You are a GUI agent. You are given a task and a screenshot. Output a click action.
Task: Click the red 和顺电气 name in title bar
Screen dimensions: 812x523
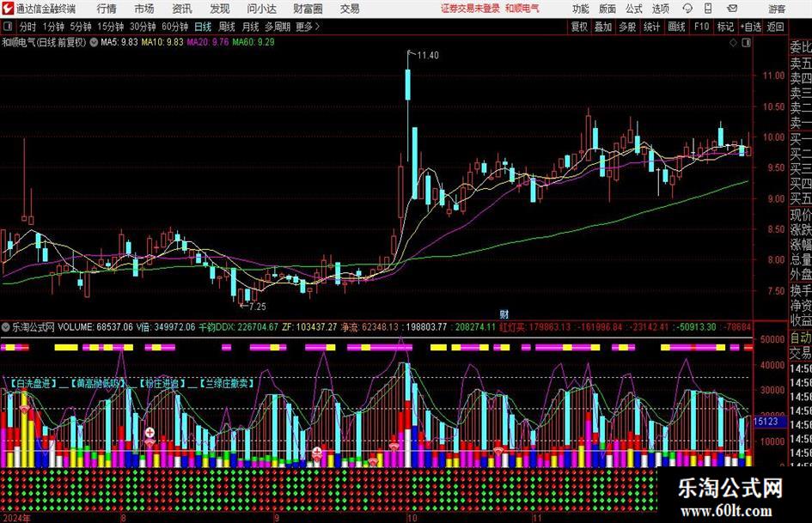522,9
